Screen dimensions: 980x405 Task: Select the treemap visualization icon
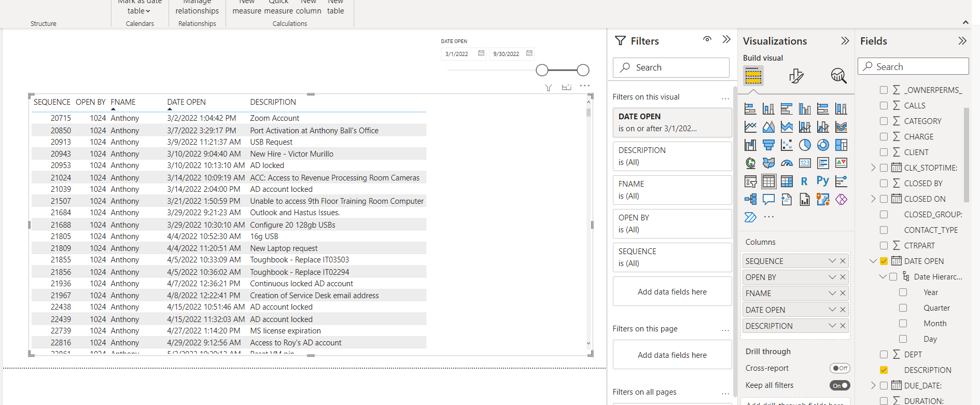(x=841, y=145)
